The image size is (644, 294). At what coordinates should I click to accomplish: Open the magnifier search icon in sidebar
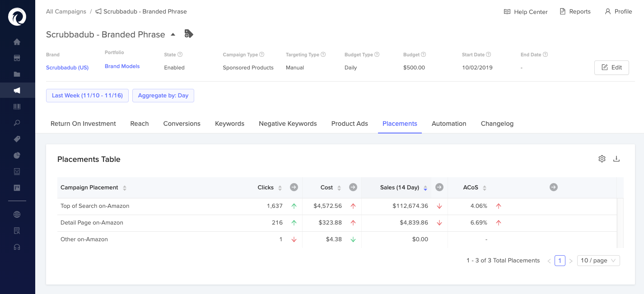tap(17, 123)
